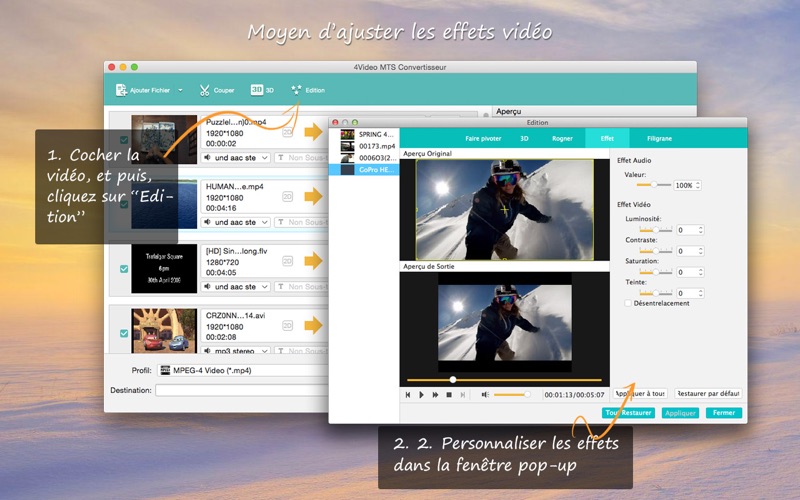Adjust the Saturation slider

pos(656,272)
